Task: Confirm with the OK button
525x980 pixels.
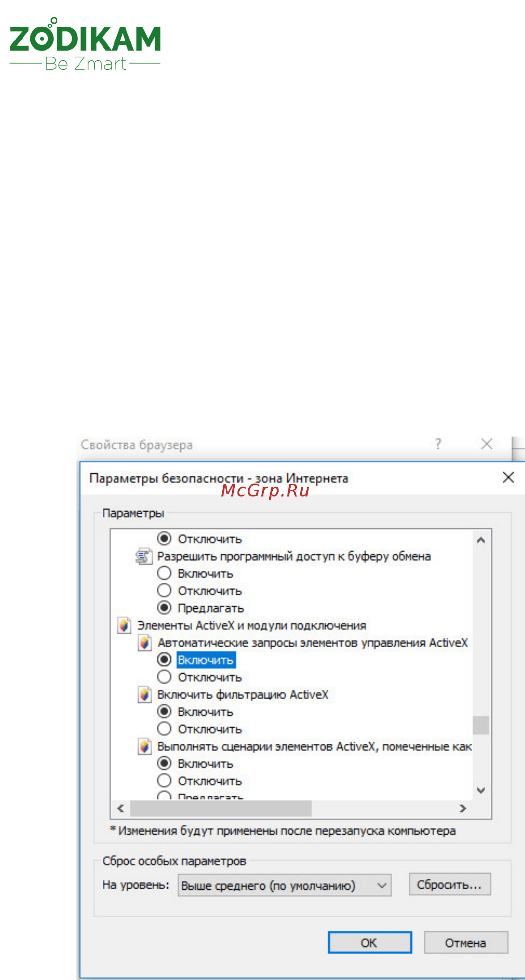Action: pyautogui.click(x=370, y=942)
